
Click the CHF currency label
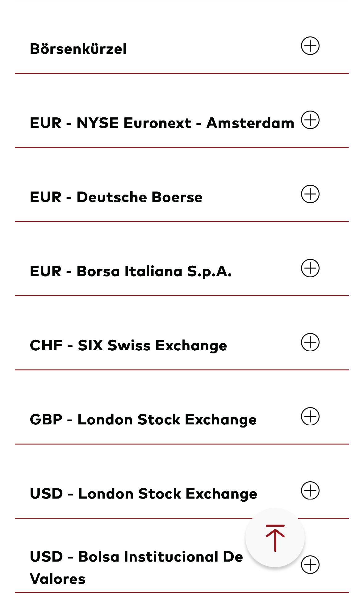46,345
